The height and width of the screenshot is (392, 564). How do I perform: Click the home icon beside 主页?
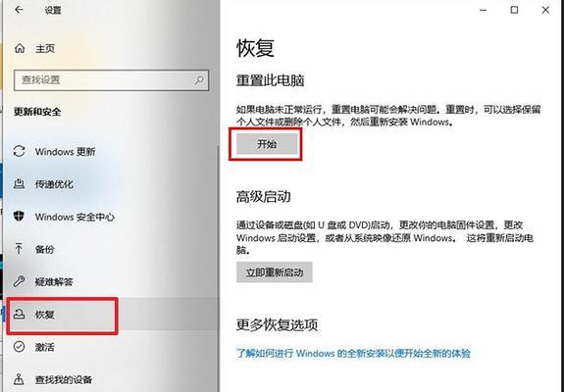point(20,48)
